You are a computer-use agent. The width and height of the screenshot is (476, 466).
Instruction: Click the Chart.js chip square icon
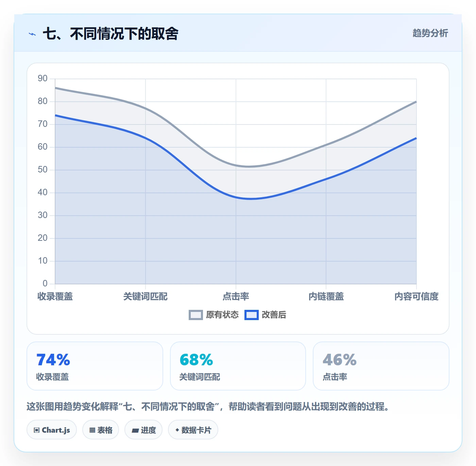click(37, 430)
